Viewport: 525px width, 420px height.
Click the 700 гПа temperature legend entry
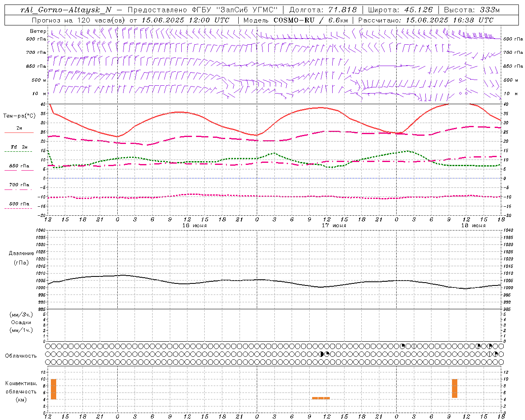pos(19,185)
